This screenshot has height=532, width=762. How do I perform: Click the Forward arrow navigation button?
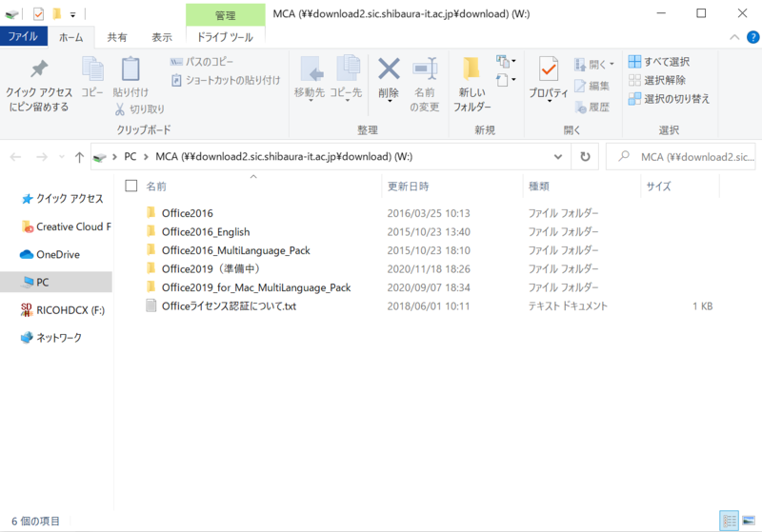pyautogui.click(x=42, y=157)
